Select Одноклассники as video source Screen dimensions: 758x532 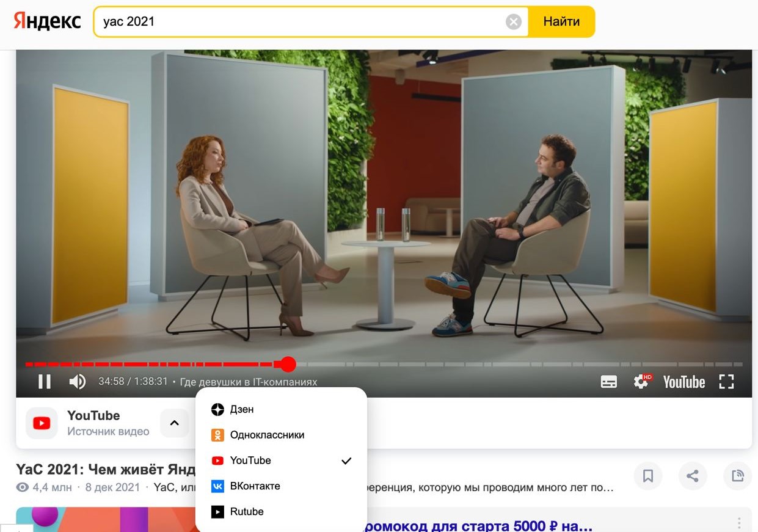pyautogui.click(x=281, y=435)
